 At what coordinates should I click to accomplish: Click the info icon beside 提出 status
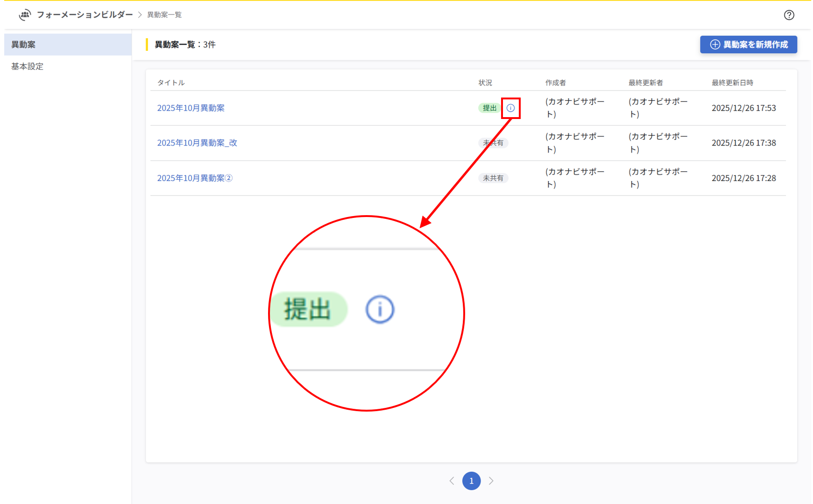pos(510,108)
